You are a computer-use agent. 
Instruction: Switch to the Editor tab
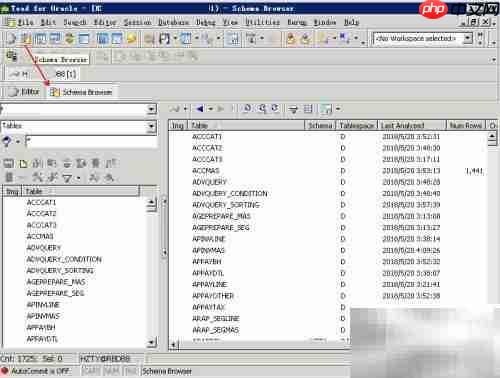point(23,92)
